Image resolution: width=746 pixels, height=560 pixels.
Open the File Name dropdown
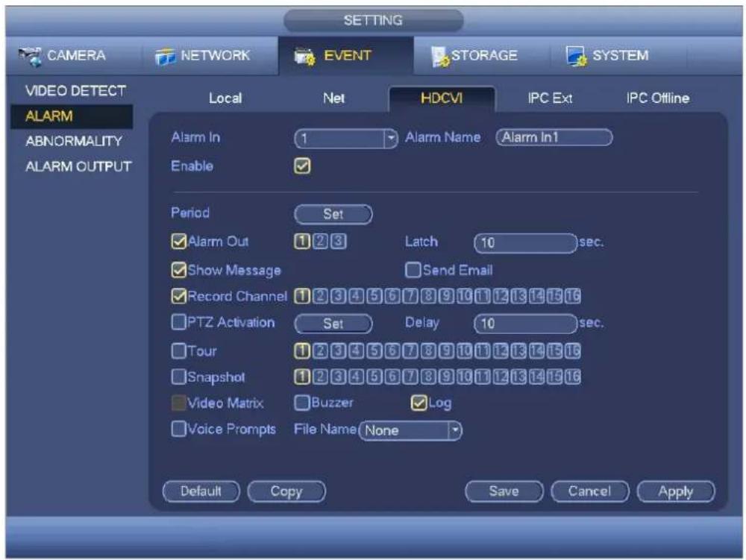tap(410, 431)
